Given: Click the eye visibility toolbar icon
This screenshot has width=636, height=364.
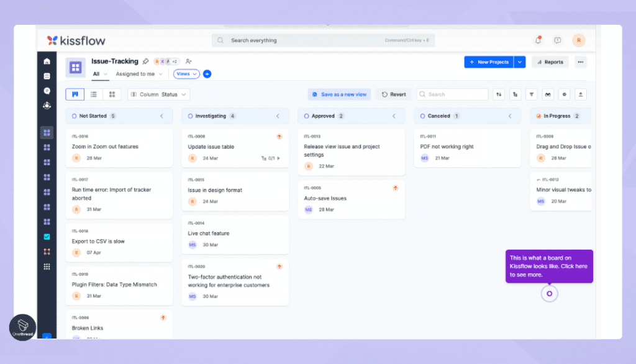Looking at the screenshot, I should [x=564, y=94].
